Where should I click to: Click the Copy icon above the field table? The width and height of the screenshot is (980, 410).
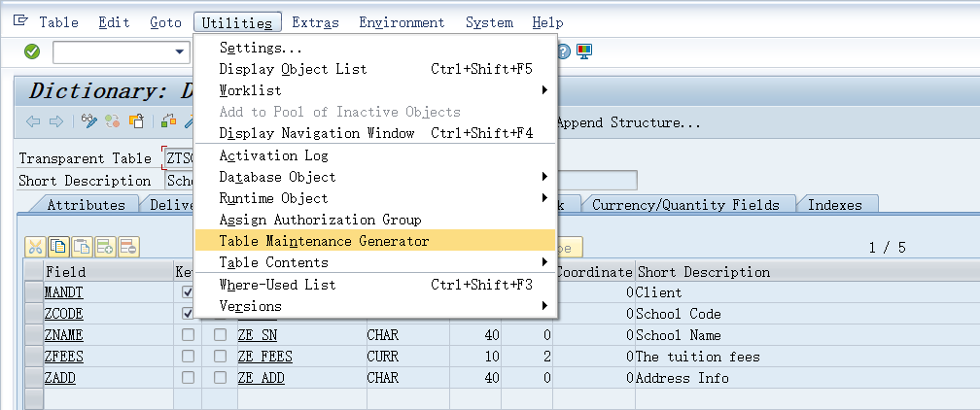(58, 247)
